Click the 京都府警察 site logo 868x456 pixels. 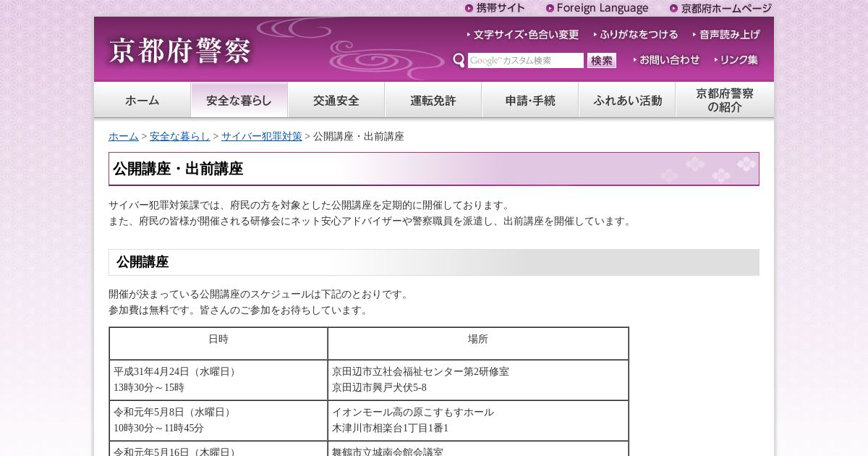(x=180, y=51)
